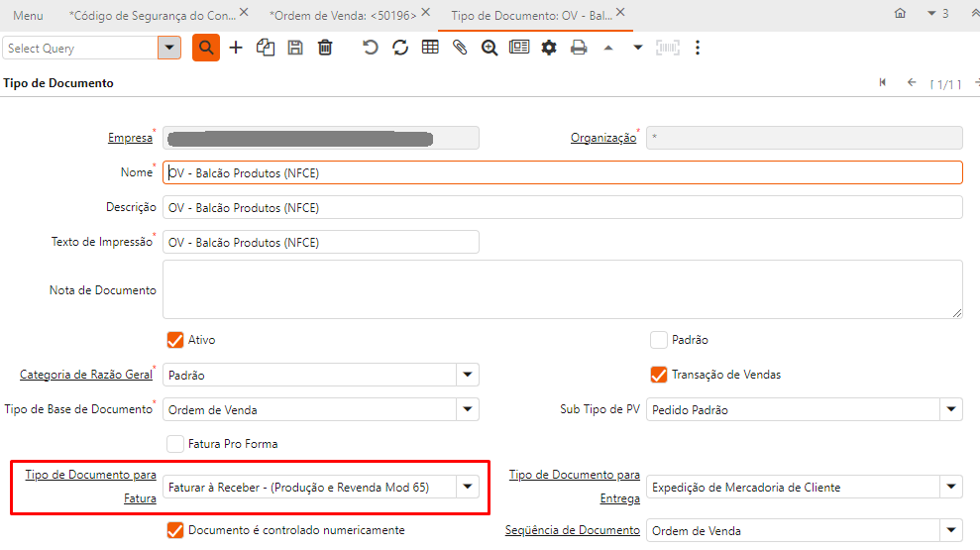
Task: Click the Organização read-only field
Action: 805,138
